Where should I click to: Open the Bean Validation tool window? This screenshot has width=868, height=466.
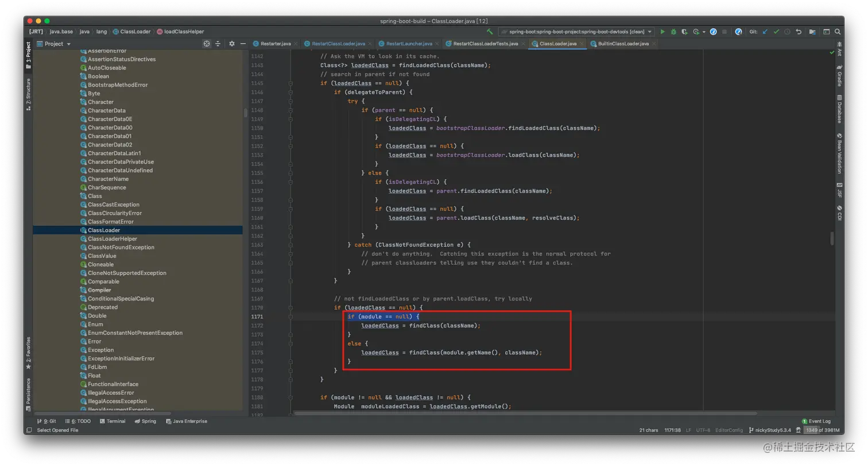(839, 153)
